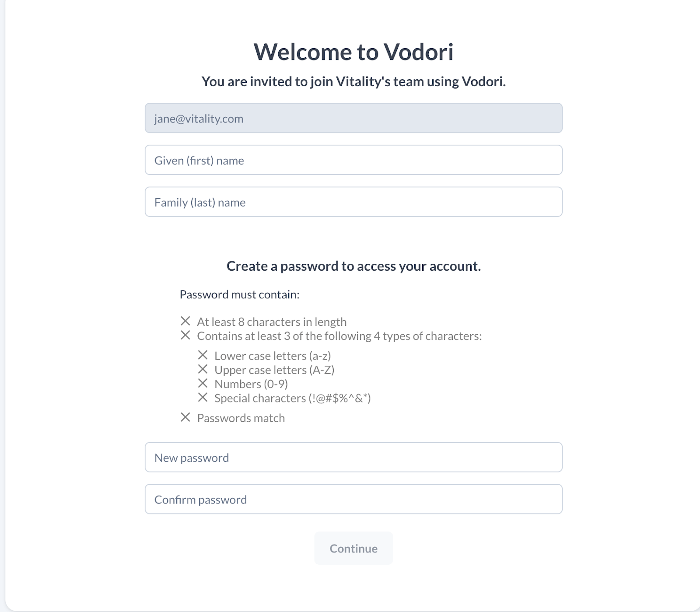Focus the Given (first) name field

pos(353,160)
